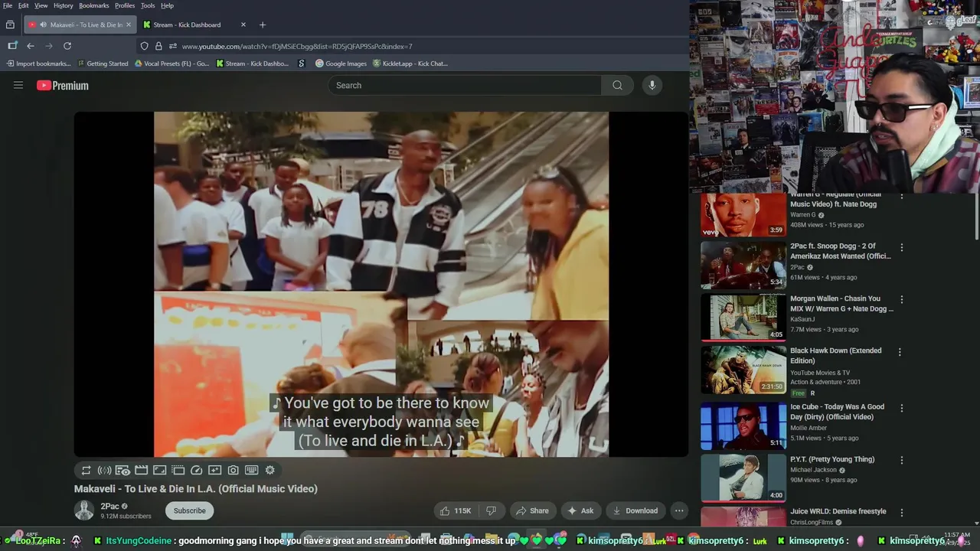
Task: Open options menu for Ice Cube Today Was A Good Day
Action: pos(901,408)
